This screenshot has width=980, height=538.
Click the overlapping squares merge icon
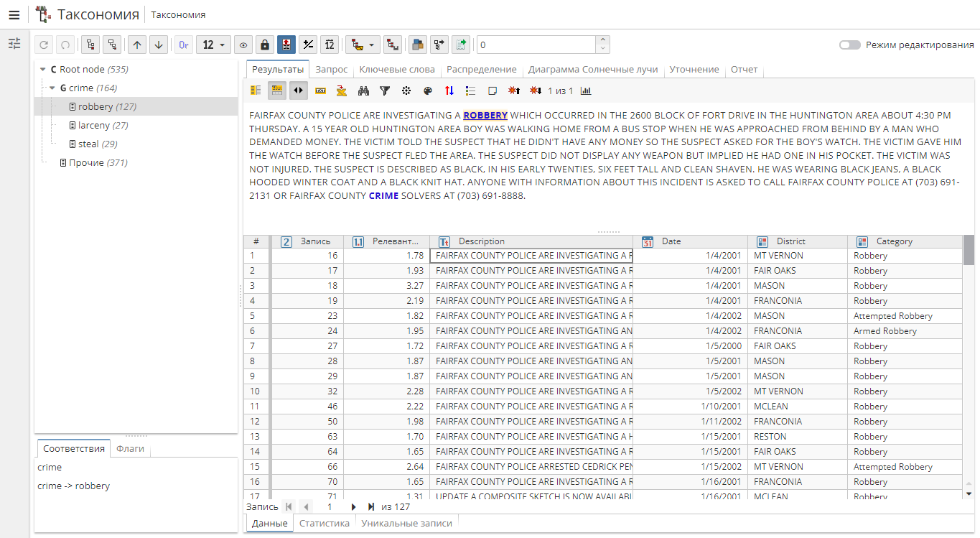pyautogui.click(x=417, y=45)
